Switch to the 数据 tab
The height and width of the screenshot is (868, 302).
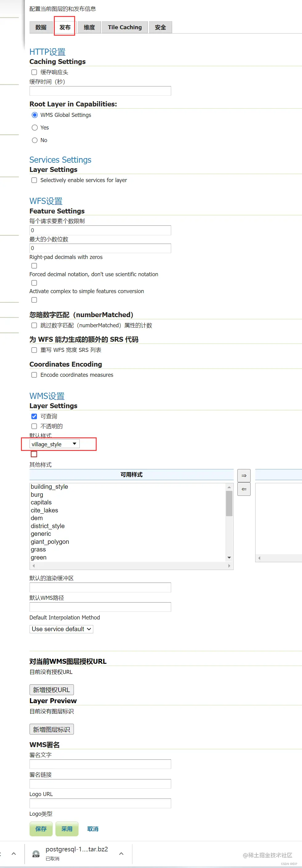(x=41, y=27)
